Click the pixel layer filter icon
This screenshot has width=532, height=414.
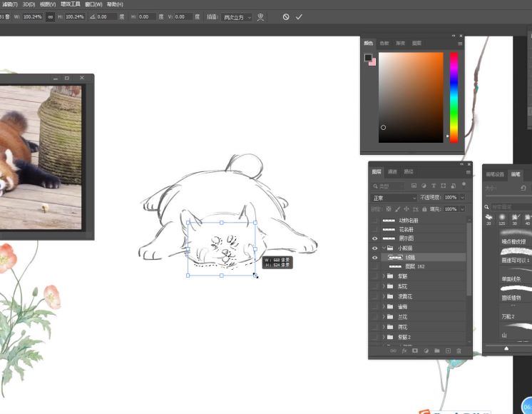coord(414,186)
